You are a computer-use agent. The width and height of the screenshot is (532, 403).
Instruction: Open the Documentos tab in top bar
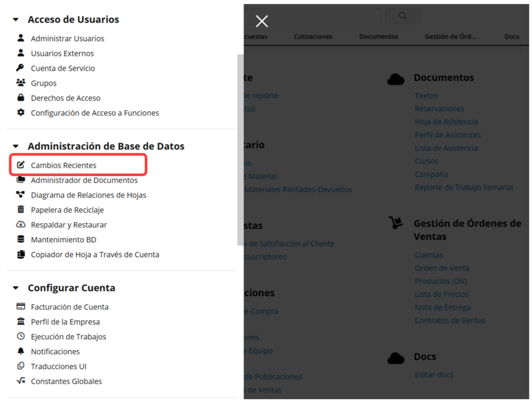click(378, 37)
